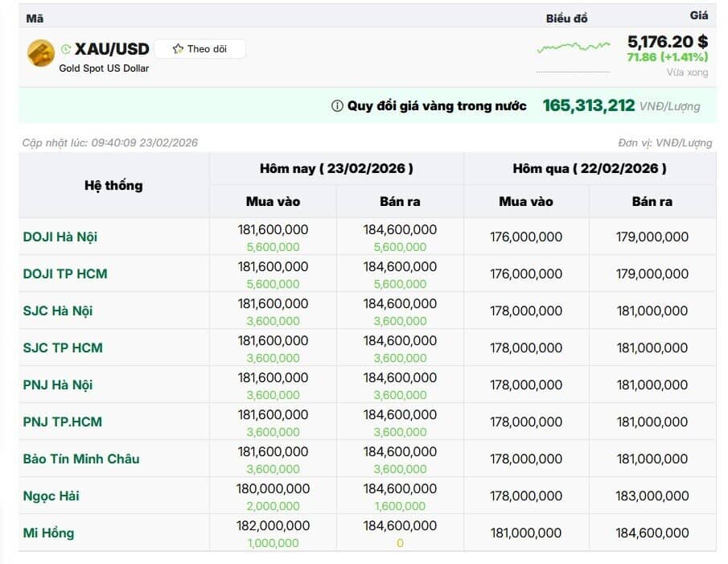Open Bảo Tín Minh Châu price link
The height and width of the screenshot is (564, 728).
point(81,459)
